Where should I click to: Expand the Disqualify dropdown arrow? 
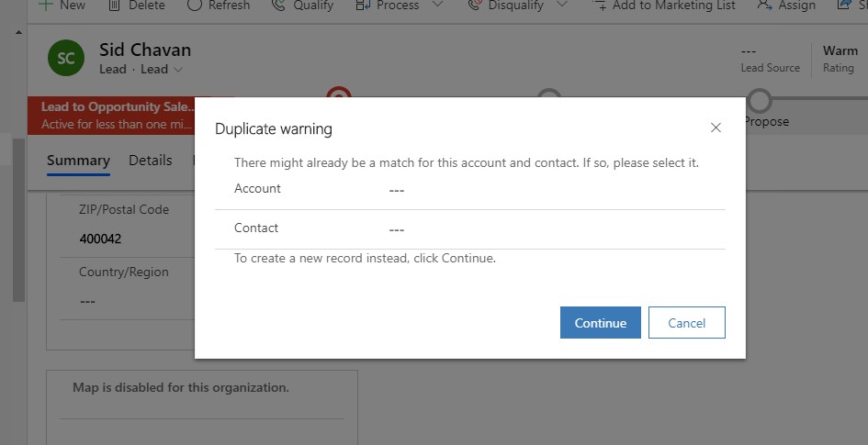point(562,5)
